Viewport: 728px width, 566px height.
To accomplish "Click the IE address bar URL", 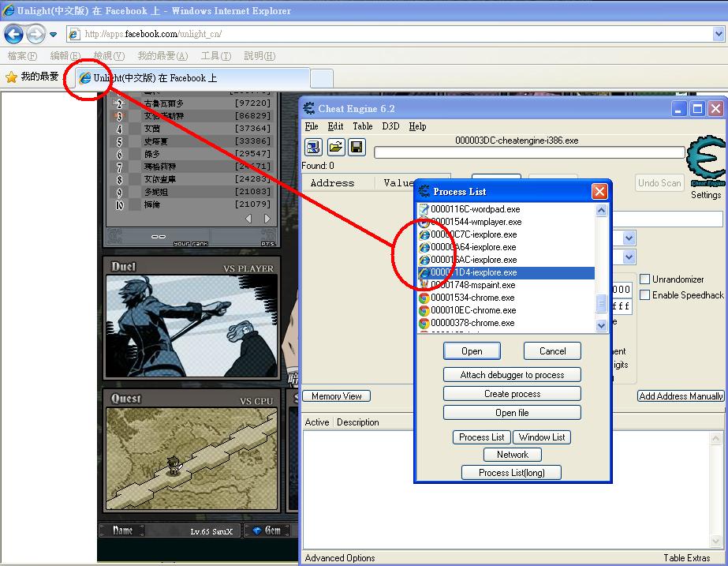I will click(153, 34).
